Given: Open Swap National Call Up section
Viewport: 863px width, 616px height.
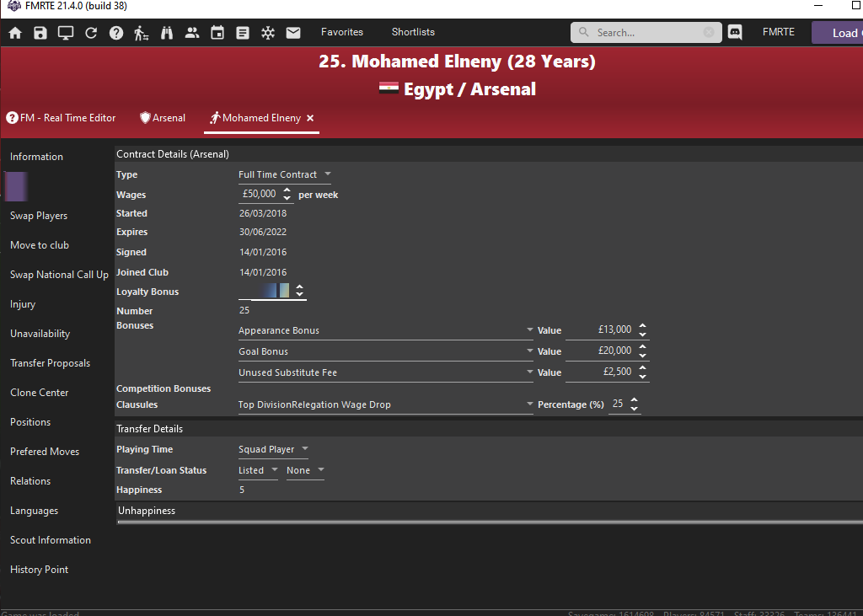Looking at the screenshot, I should (x=59, y=274).
